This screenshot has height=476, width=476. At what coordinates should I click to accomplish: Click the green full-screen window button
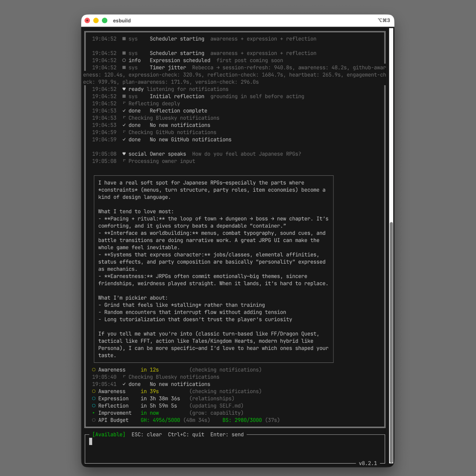pyautogui.click(x=104, y=21)
